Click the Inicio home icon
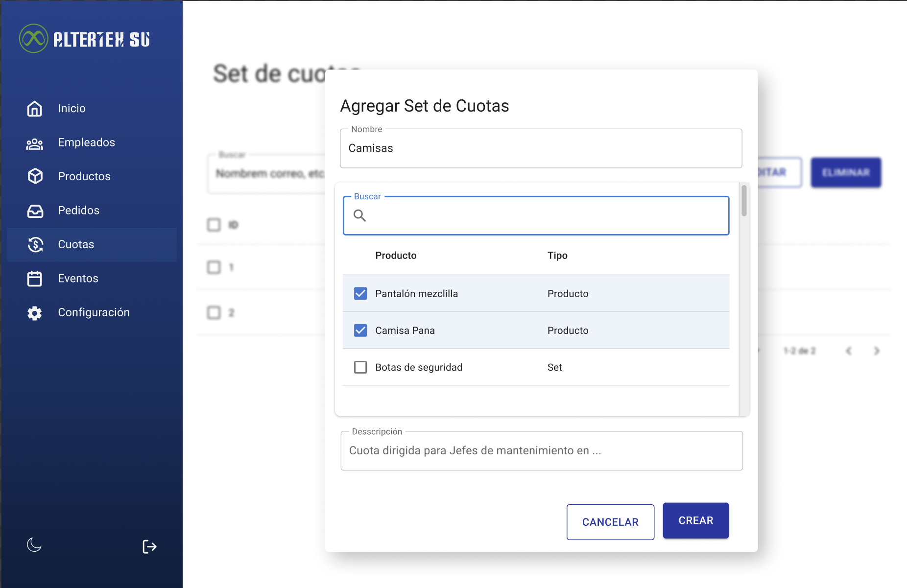Viewport: 907px width, 588px height. (x=35, y=108)
